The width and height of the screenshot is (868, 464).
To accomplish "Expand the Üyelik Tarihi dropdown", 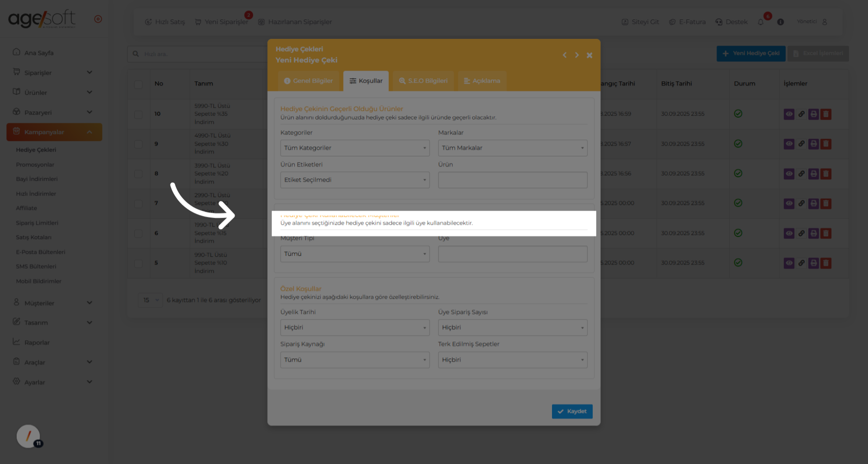I will click(x=354, y=328).
